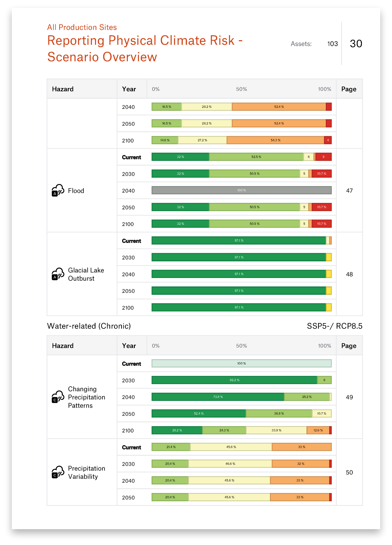Click the 12.6% orange segment in 2100 row
This screenshot has width=392, height=545.
coord(318,430)
